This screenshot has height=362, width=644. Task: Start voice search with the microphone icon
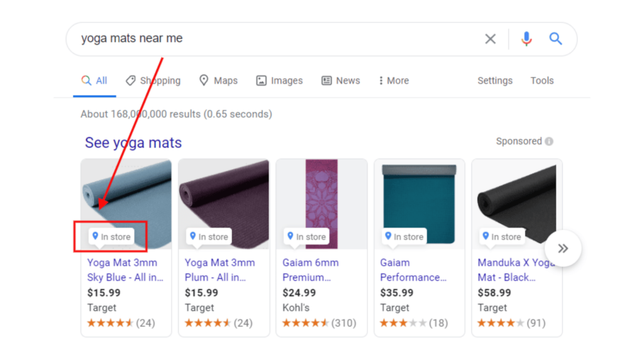pyautogui.click(x=526, y=38)
